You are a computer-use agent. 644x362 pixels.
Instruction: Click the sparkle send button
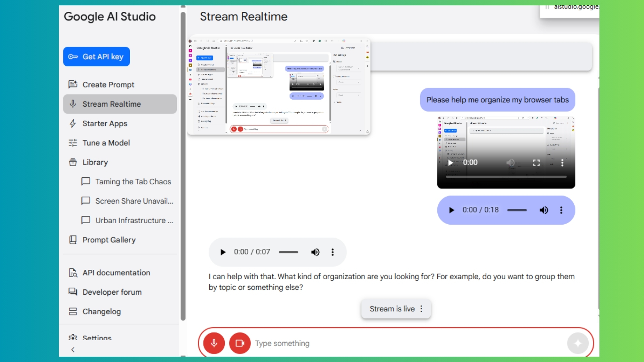[578, 343]
